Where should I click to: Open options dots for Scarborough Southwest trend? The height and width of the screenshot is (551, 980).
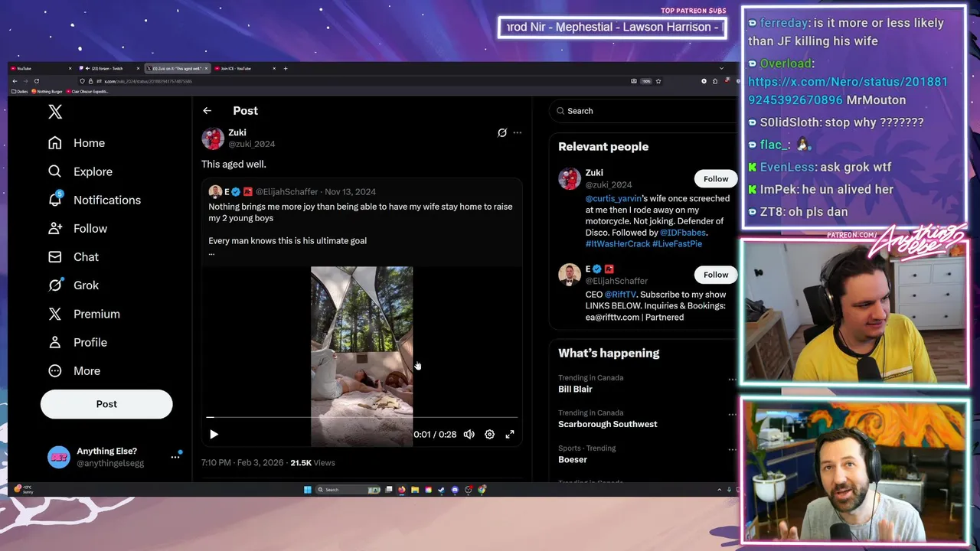(x=732, y=414)
